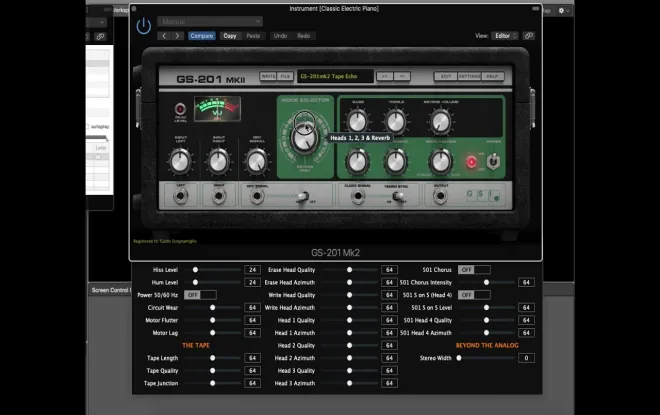
Task: Open the gear settings dropdown at top right
Action: coord(563,11)
